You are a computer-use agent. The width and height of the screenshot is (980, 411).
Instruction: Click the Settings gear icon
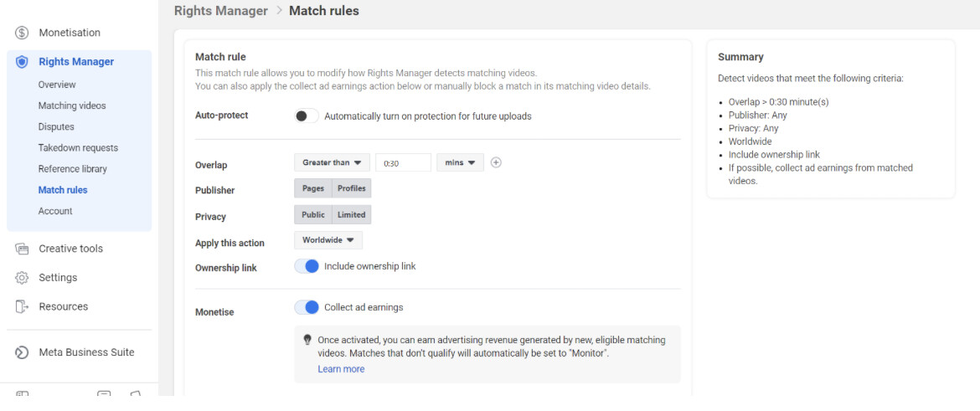[22, 278]
